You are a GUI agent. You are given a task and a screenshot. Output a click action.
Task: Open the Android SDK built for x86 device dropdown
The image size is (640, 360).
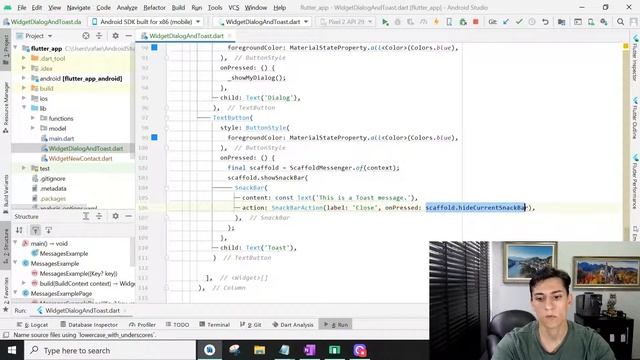(146, 22)
